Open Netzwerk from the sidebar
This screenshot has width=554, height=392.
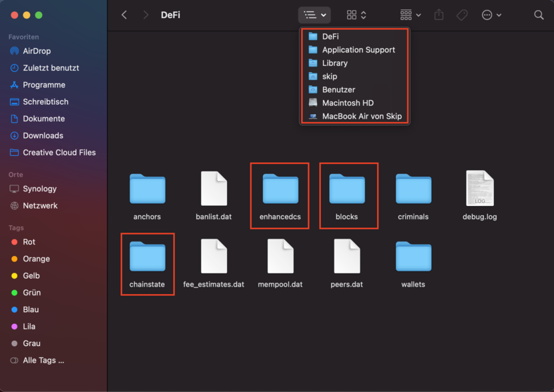(40, 205)
